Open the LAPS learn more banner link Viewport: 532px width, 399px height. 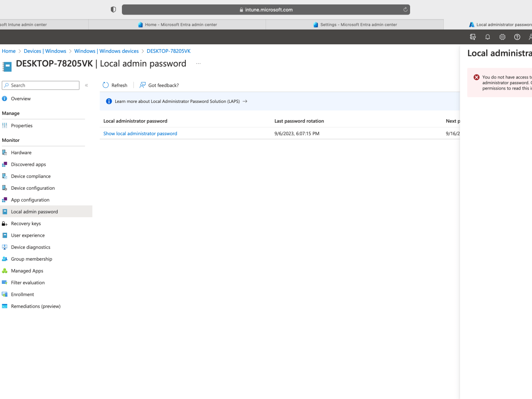(176, 101)
